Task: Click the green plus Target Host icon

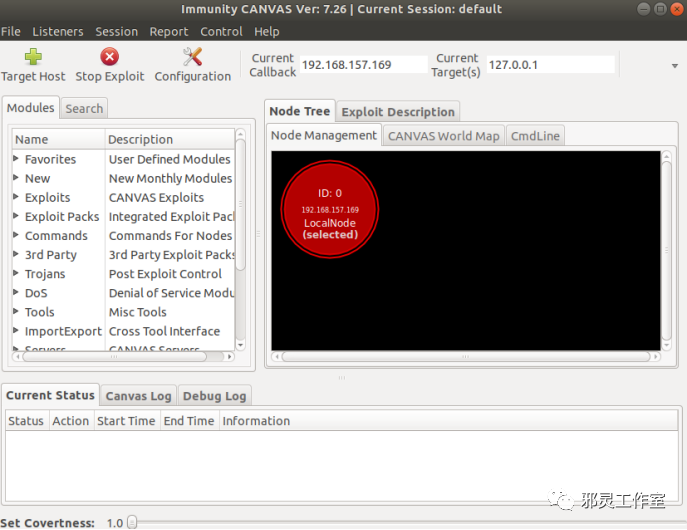Action: click(33, 57)
